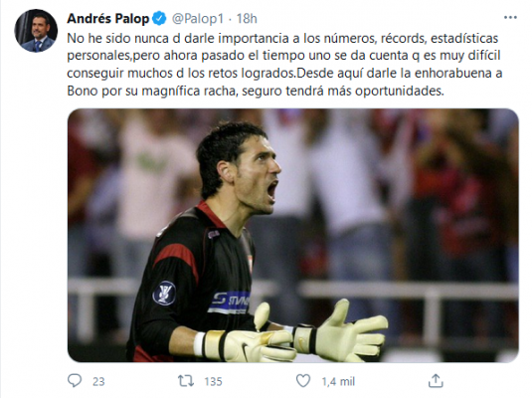532x398 pixels.
Task: View the 135 retweets count
Action: click(213, 382)
